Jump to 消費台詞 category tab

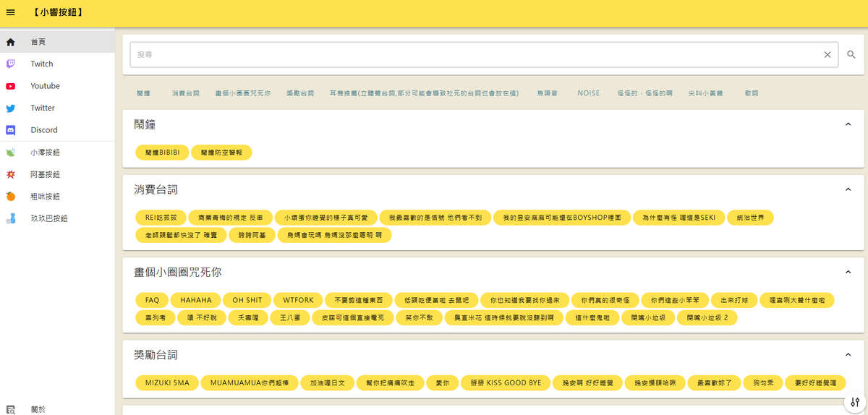coord(186,93)
